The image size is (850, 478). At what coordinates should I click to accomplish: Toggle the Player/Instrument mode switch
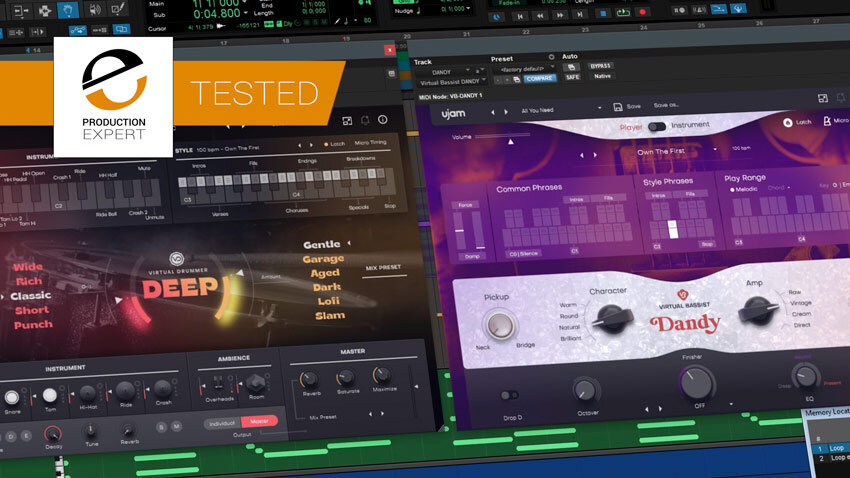(656, 127)
